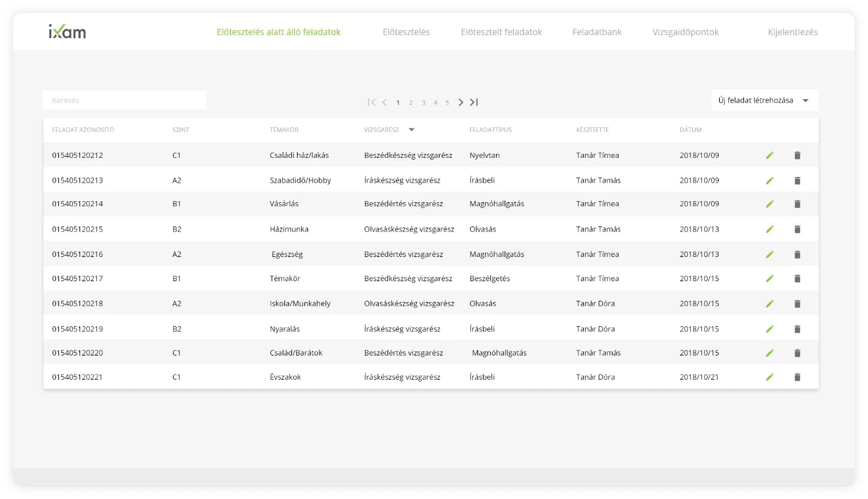Click trash icon for task 015405120215

tap(797, 229)
